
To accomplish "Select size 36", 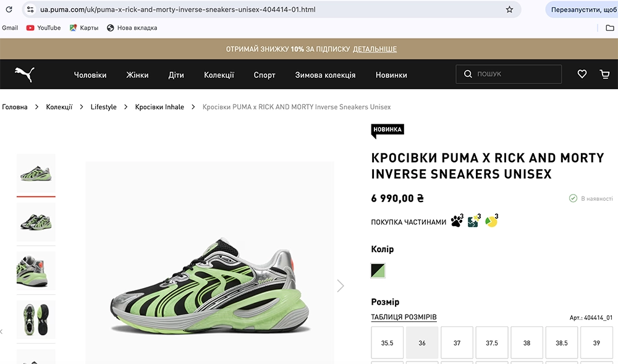I will [422, 343].
